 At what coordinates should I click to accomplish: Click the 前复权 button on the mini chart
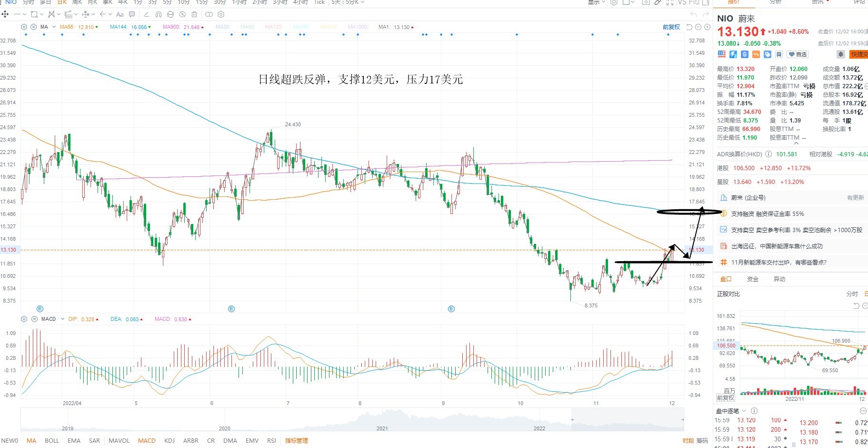726,398
